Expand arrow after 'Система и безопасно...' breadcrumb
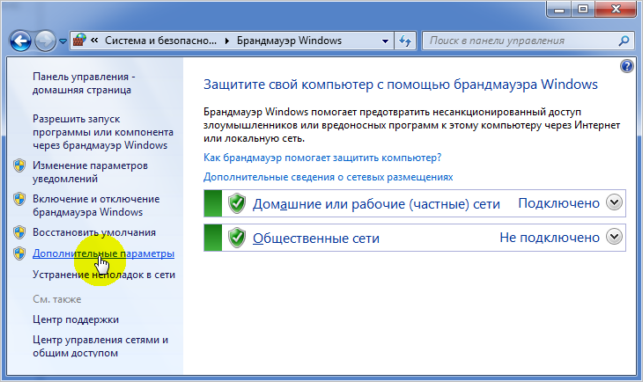 (227, 41)
